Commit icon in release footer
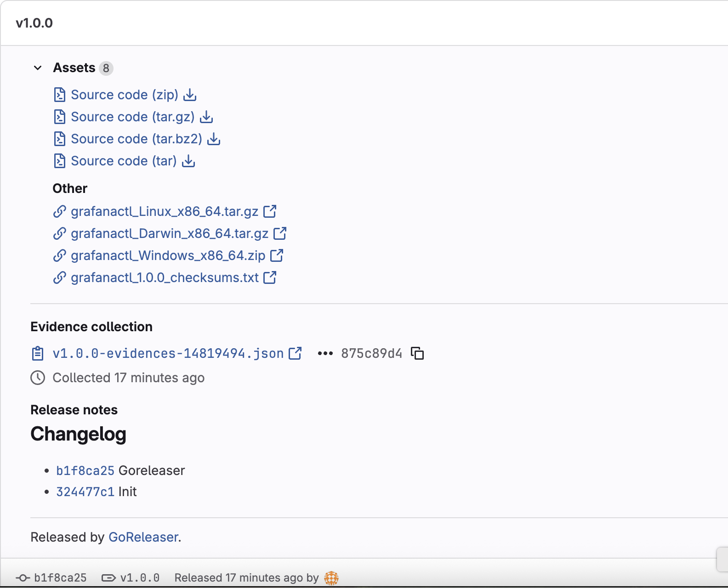 [x=23, y=578]
